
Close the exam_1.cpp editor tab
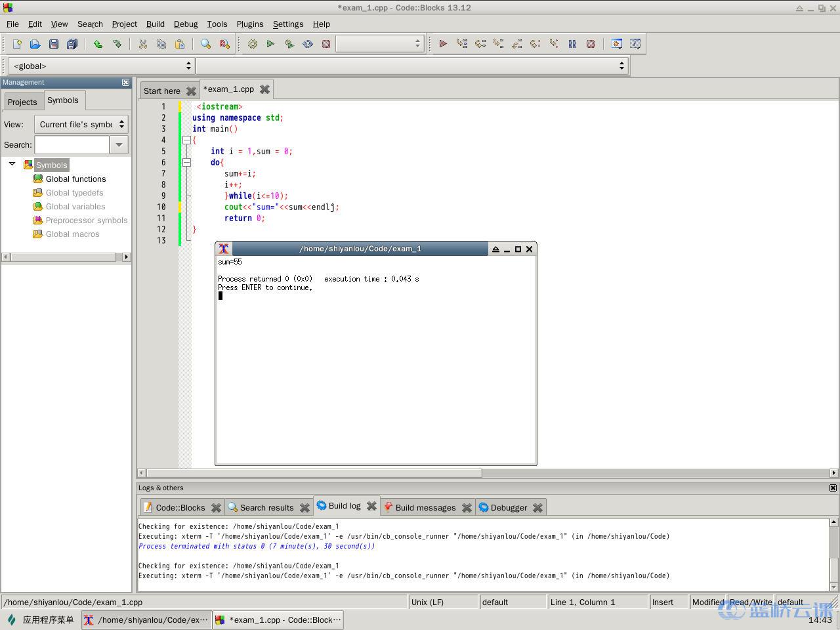pos(264,89)
